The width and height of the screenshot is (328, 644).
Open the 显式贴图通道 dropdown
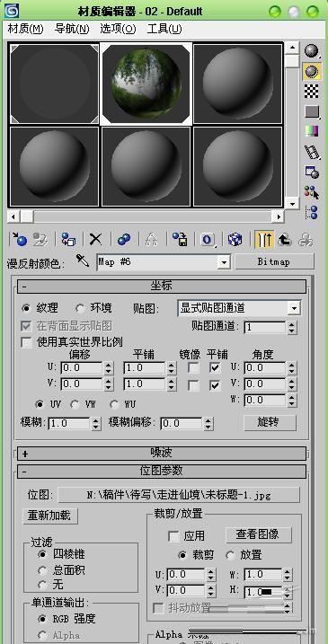click(x=294, y=308)
